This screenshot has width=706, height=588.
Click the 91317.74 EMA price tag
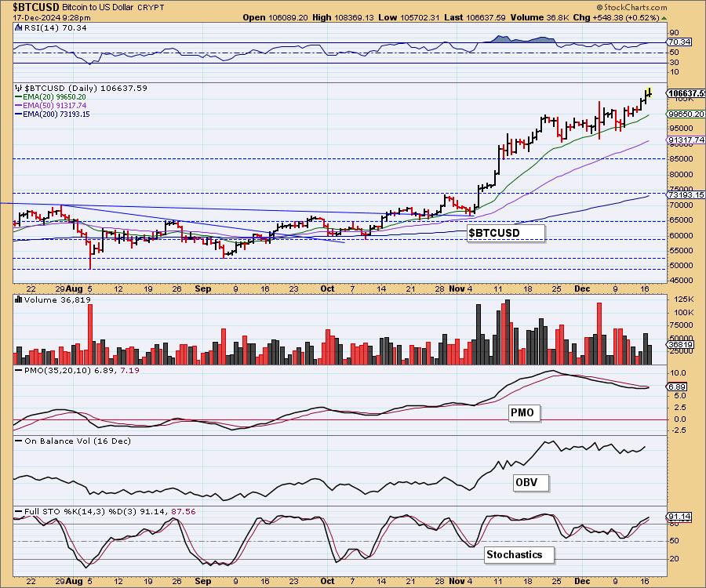[x=686, y=140]
